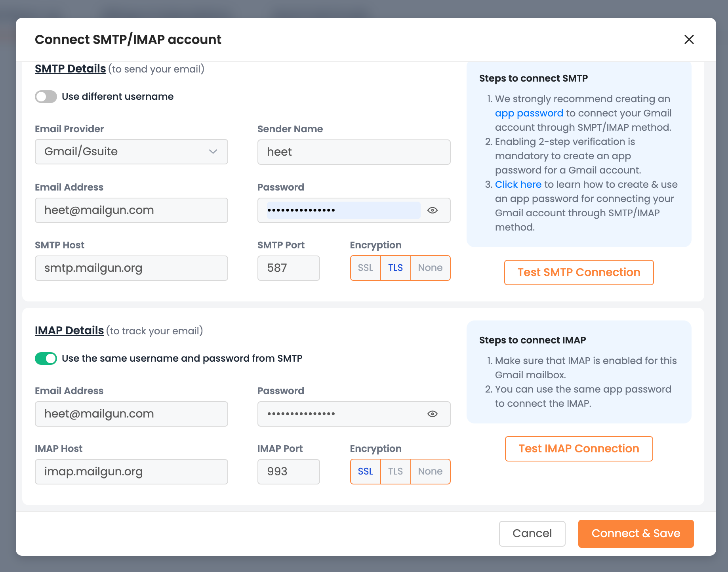Focus the Sender Name input field
728x572 pixels.
pyautogui.click(x=354, y=152)
